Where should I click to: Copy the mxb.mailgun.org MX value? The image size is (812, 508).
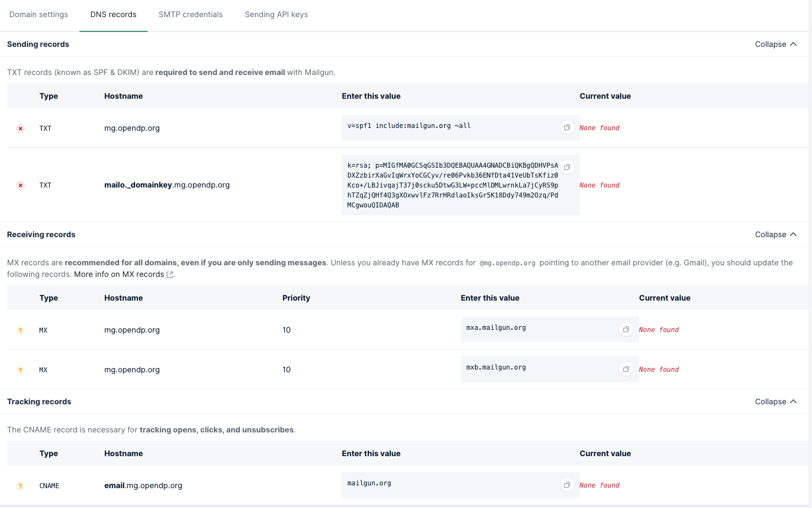tap(626, 369)
